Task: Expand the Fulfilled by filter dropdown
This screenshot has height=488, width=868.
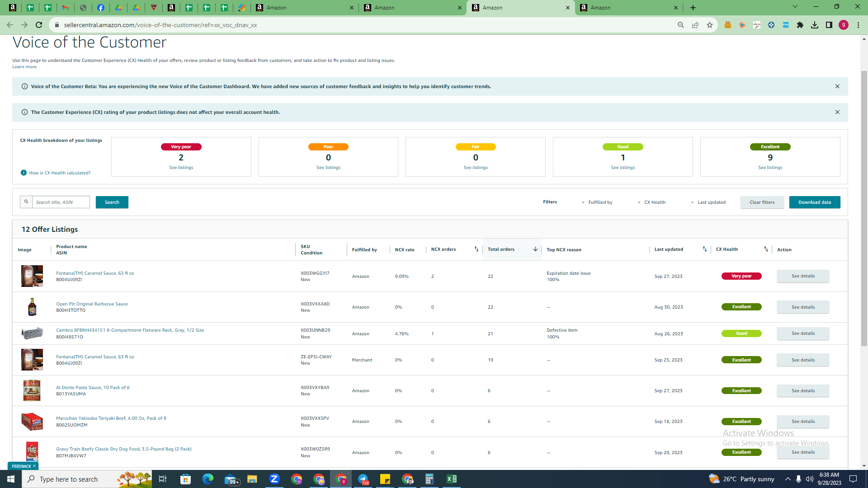Action: 597,202
